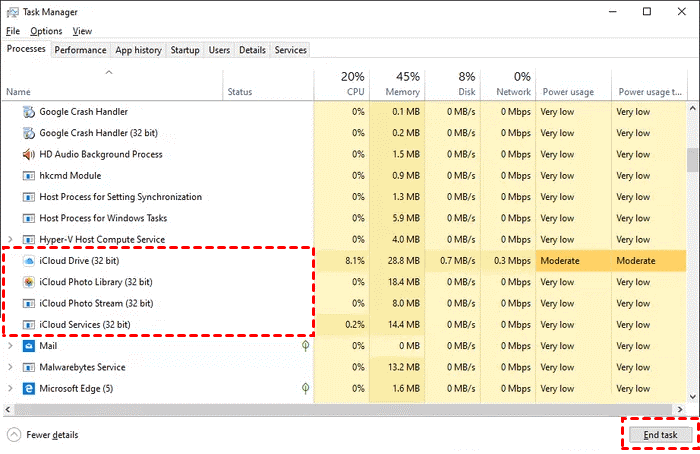Viewport: 700px width, 454px height.
Task: Click the iCloud Photo Library icon
Action: pos(28,282)
